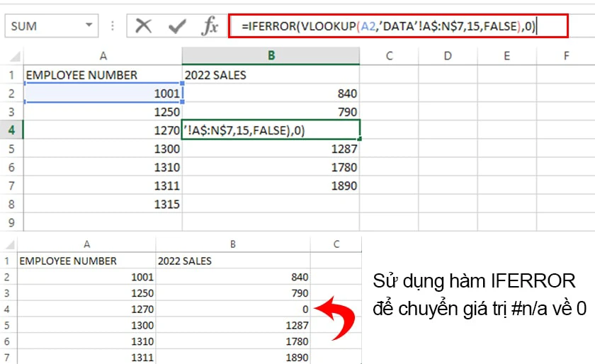Select column C header in top sheet
This screenshot has width=595, height=364.
(x=389, y=56)
